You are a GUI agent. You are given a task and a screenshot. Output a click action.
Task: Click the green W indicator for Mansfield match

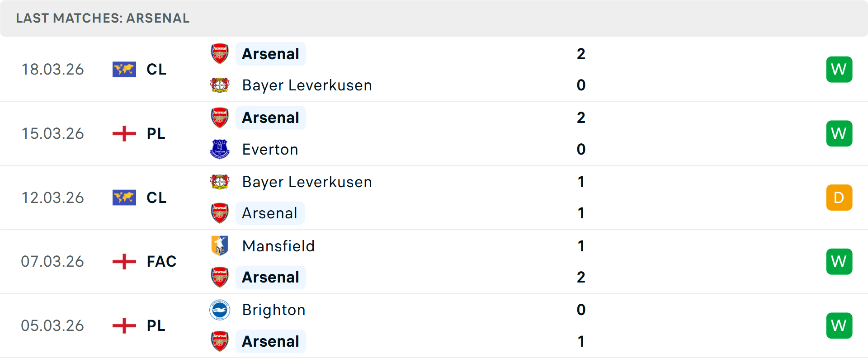839,261
